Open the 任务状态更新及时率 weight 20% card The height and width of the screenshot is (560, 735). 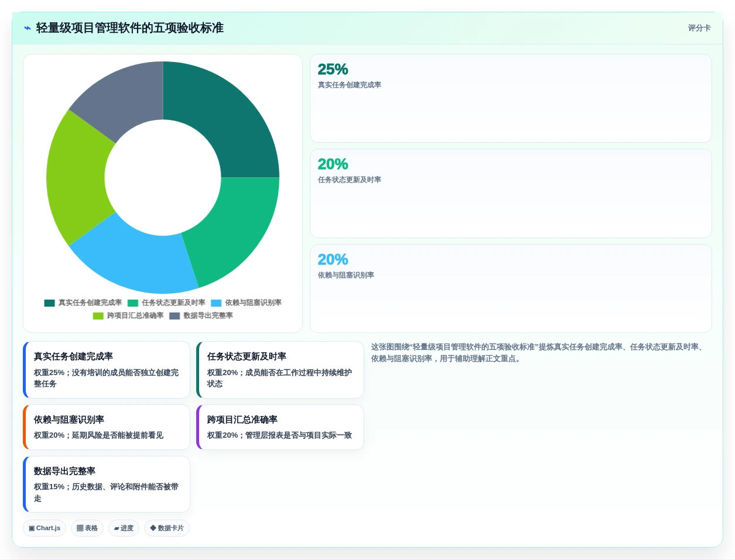(x=280, y=370)
